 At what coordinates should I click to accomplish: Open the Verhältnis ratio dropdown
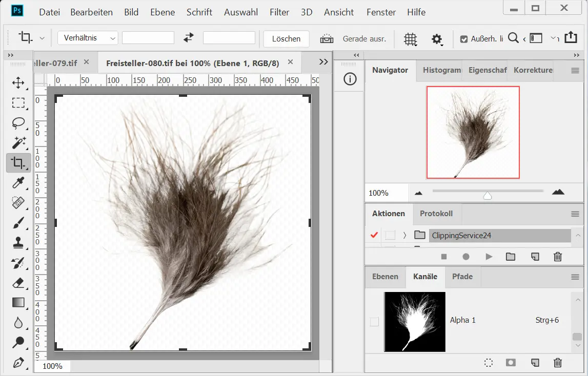[x=88, y=38]
